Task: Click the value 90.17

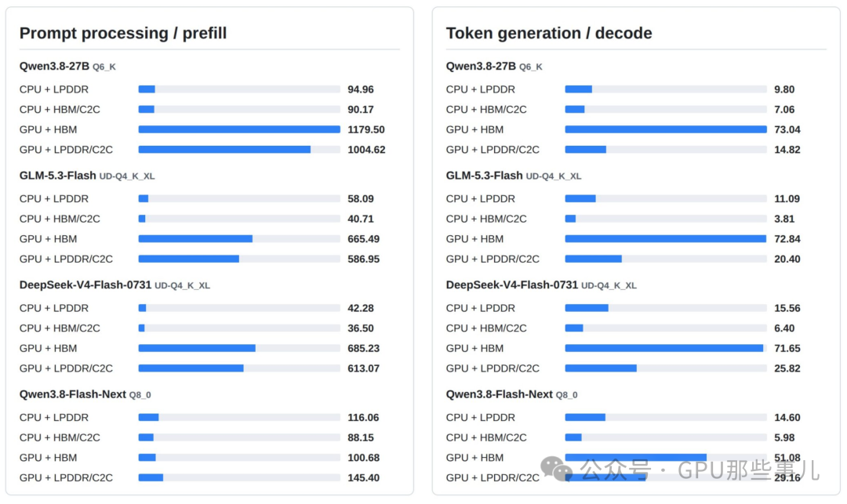Action: click(x=361, y=110)
